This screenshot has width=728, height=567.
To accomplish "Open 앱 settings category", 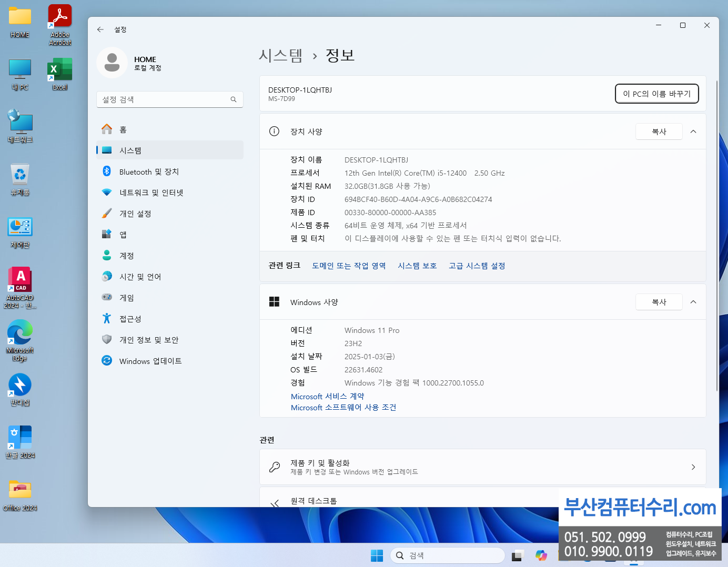I will (170, 235).
